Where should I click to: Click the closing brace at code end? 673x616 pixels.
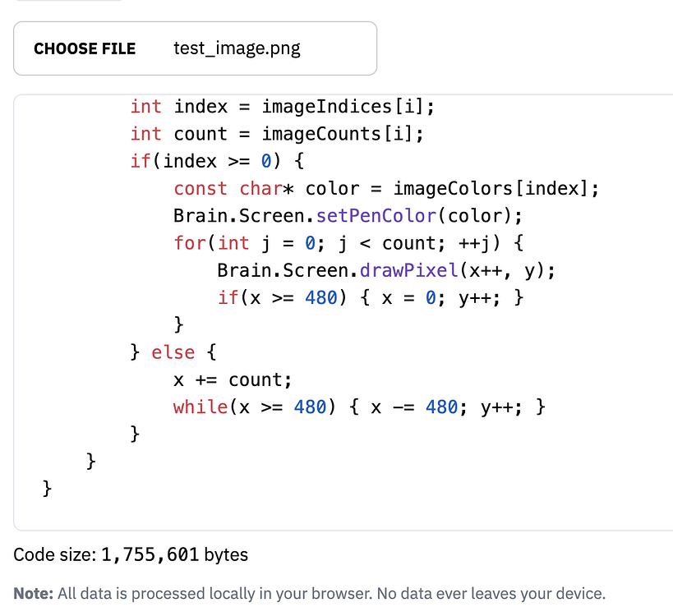click(x=47, y=488)
